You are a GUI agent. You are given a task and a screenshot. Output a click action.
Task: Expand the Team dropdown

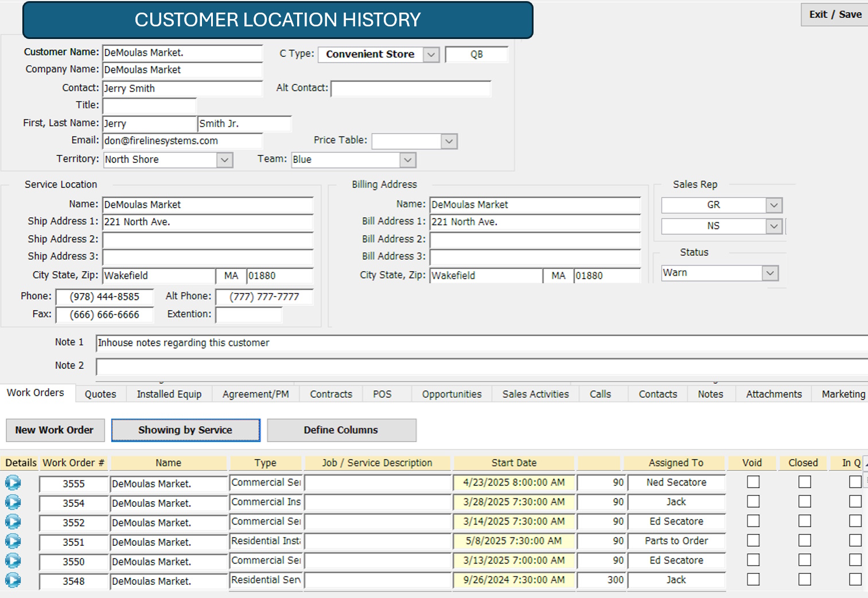click(408, 160)
